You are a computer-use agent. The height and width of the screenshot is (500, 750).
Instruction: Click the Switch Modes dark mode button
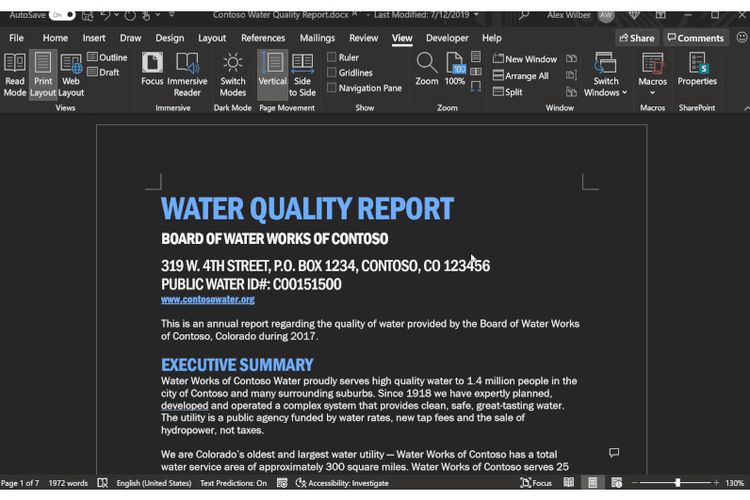[x=232, y=75]
